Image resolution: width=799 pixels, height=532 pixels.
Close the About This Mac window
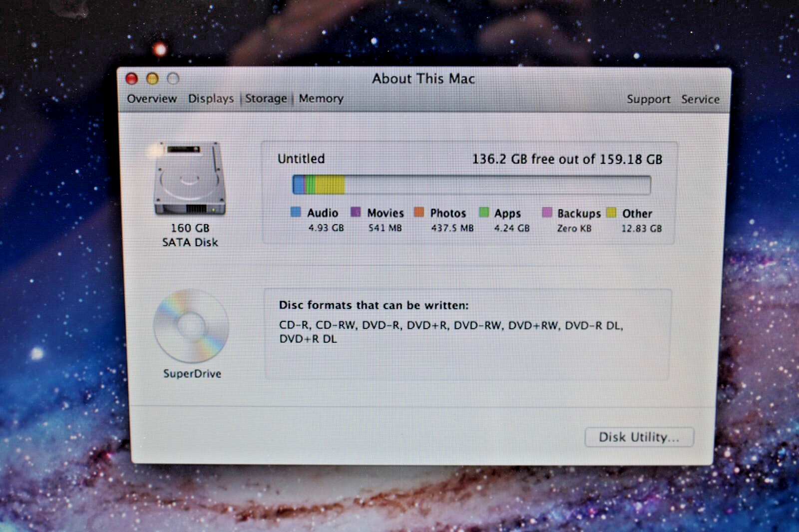[131, 78]
